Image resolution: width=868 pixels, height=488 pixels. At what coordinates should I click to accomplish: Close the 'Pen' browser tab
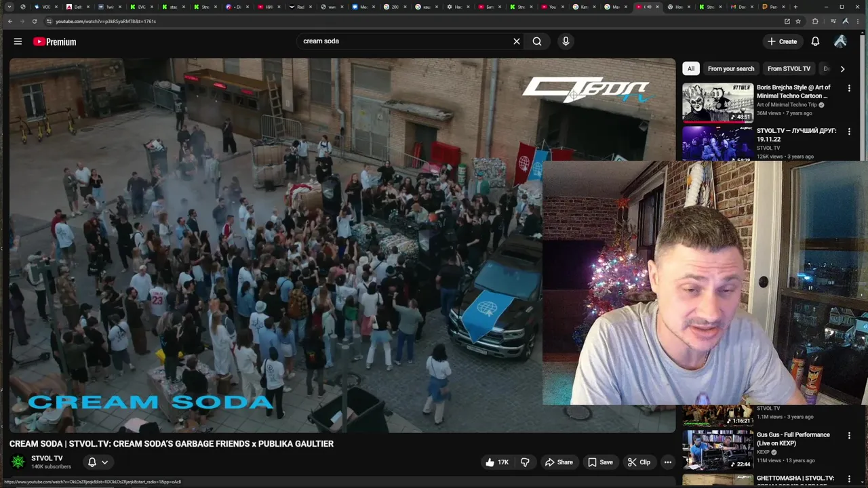click(784, 7)
